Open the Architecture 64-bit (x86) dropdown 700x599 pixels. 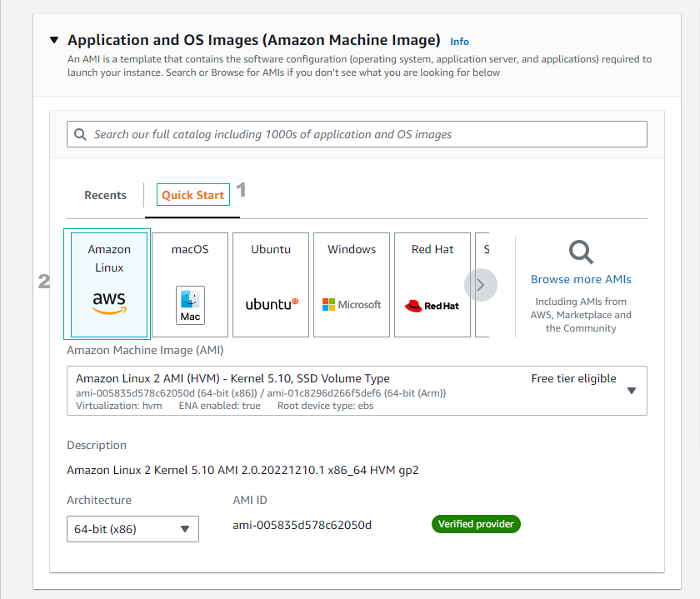click(x=132, y=529)
